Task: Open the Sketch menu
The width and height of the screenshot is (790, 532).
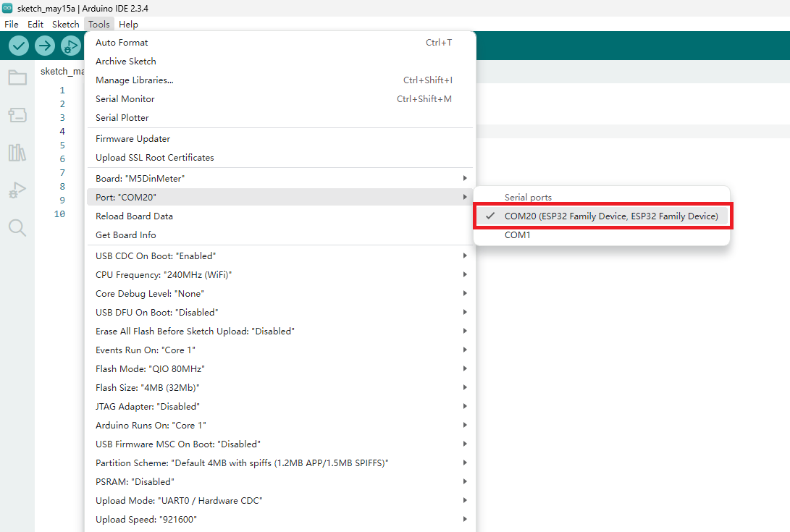Action: tap(65, 24)
